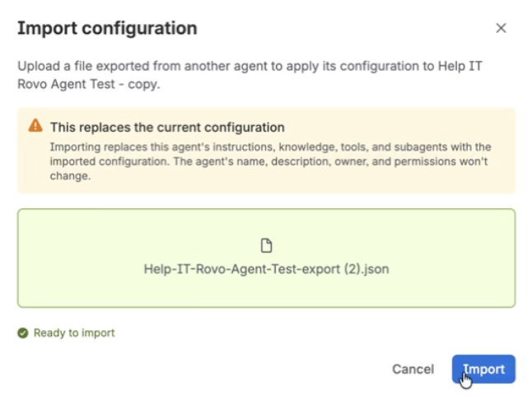
Task: Click the document file icon in upload zone
Action: pyautogui.click(x=266, y=245)
